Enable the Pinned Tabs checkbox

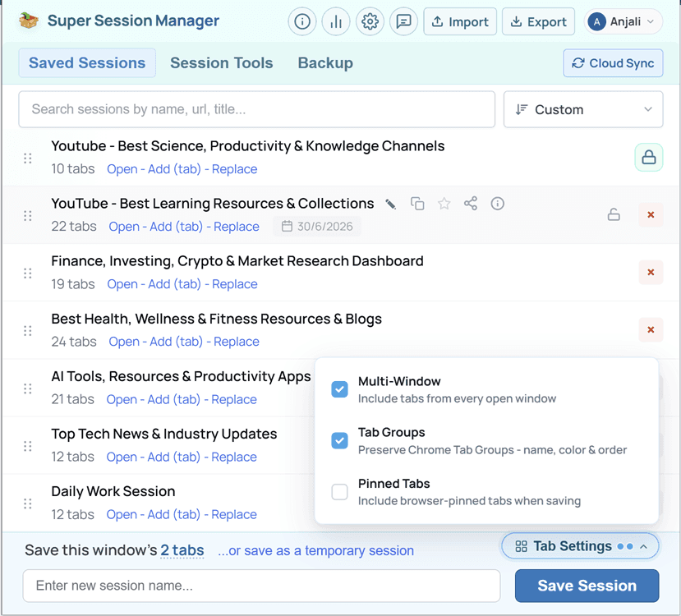(339, 492)
